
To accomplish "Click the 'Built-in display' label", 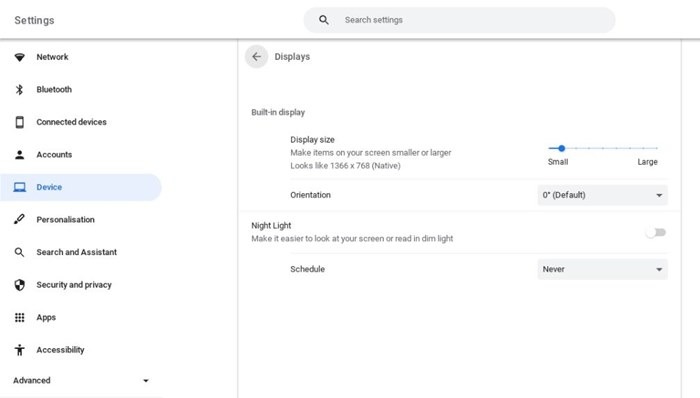I will [x=278, y=112].
